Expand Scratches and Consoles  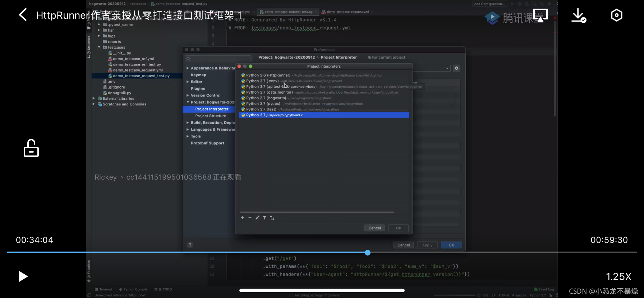tap(94, 104)
